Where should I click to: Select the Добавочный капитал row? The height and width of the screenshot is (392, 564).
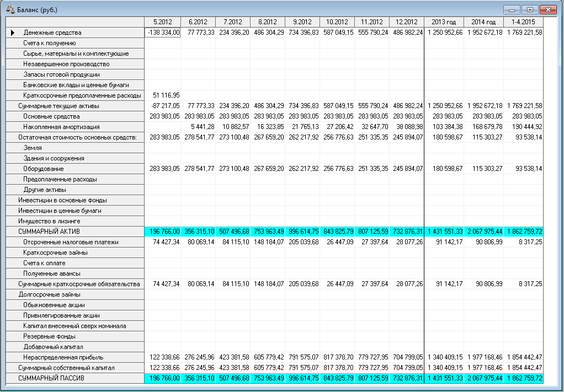point(75,347)
